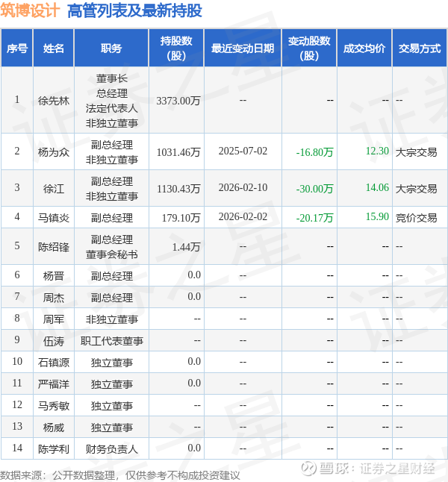Click the 变动股数(股) column header
Viewport: 448px width, 482px height.
(x=309, y=48)
